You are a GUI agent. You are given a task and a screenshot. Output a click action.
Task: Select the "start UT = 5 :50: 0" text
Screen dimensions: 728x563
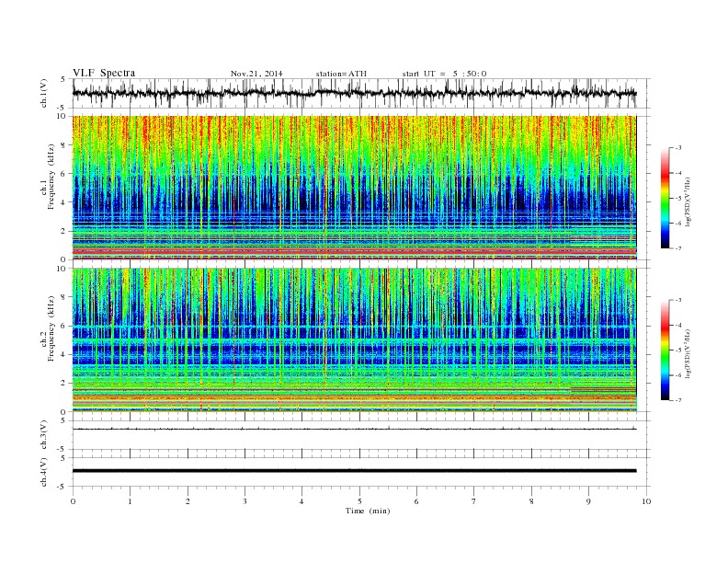pos(444,74)
